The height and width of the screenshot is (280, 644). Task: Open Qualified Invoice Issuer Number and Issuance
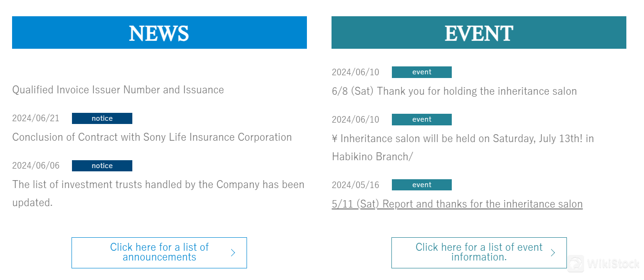point(118,90)
